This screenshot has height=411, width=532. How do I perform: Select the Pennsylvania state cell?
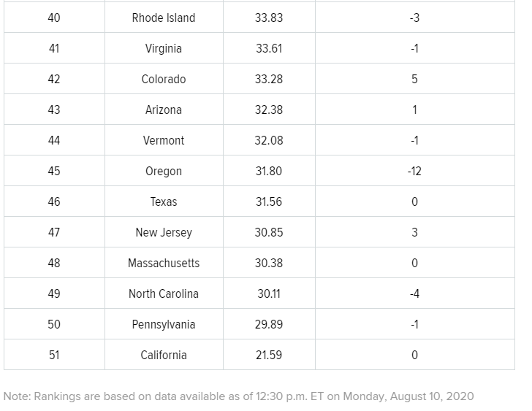click(164, 324)
